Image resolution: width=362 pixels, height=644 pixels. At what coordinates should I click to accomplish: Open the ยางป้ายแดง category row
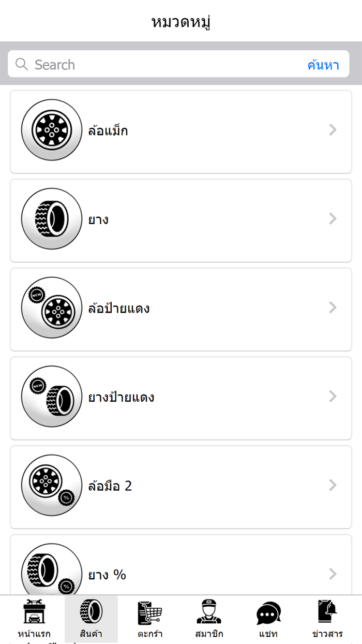180,397
